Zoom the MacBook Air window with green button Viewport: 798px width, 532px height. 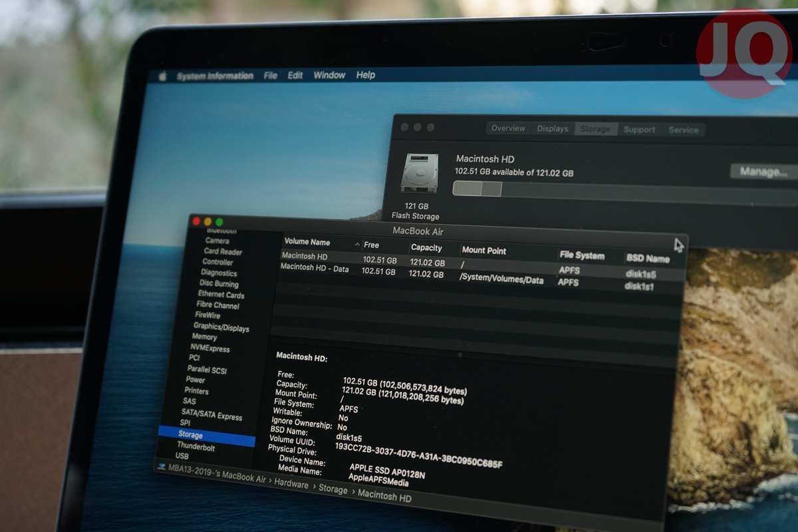click(219, 222)
